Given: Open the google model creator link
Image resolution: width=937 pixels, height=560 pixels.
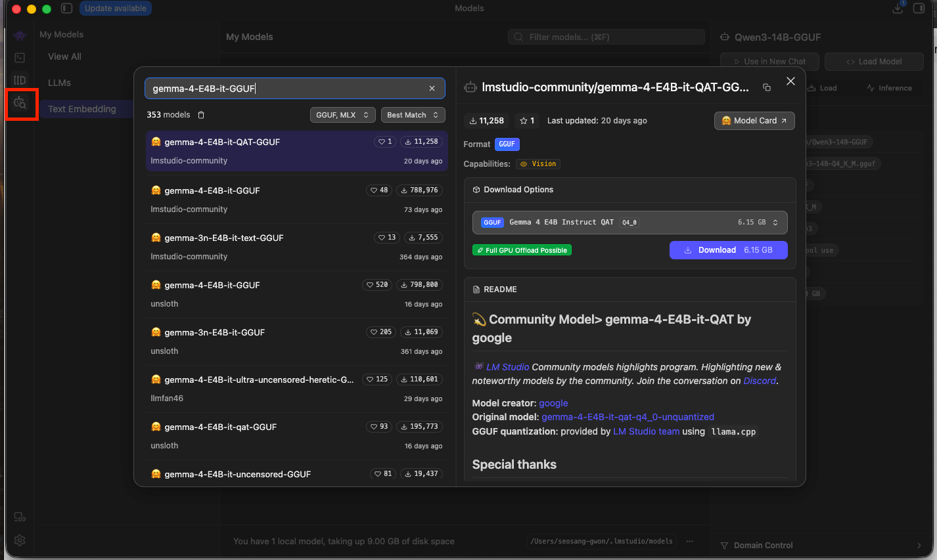Looking at the screenshot, I should point(553,403).
